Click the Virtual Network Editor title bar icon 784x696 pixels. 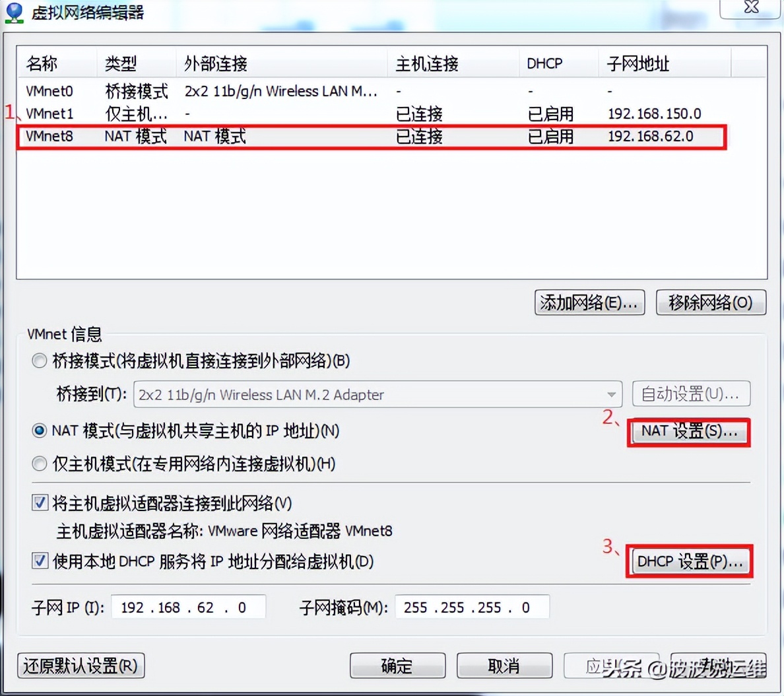[x=14, y=12]
